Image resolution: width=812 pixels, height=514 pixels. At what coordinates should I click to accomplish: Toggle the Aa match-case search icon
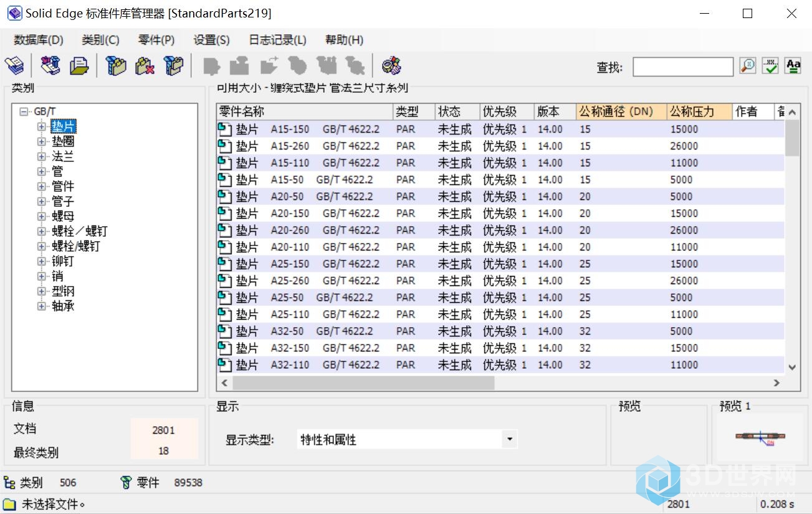[x=793, y=65]
